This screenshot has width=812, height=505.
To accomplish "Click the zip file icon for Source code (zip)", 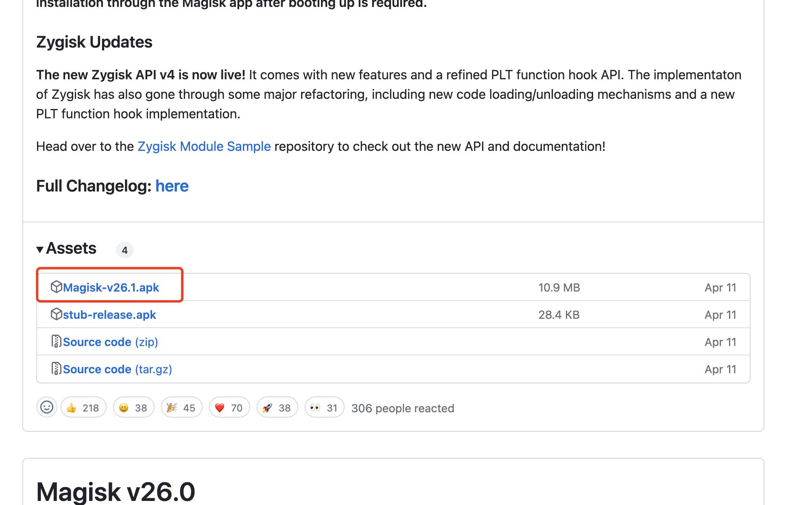I will [56, 342].
